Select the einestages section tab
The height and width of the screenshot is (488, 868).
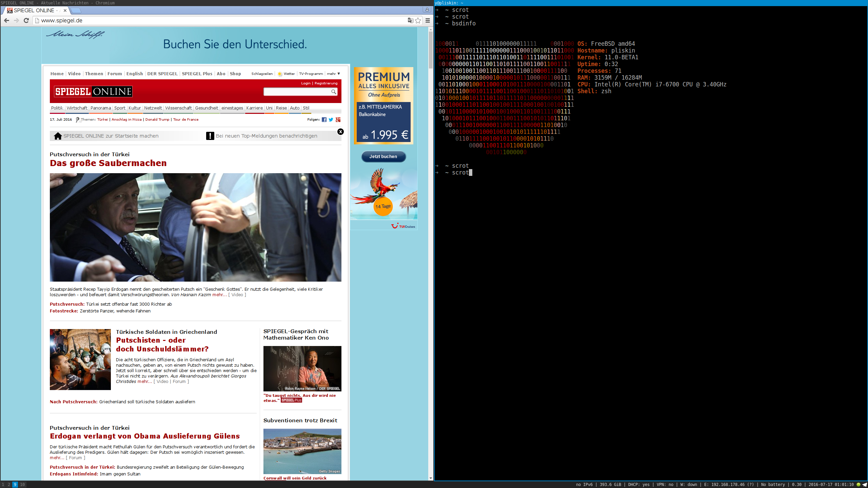[x=232, y=108]
